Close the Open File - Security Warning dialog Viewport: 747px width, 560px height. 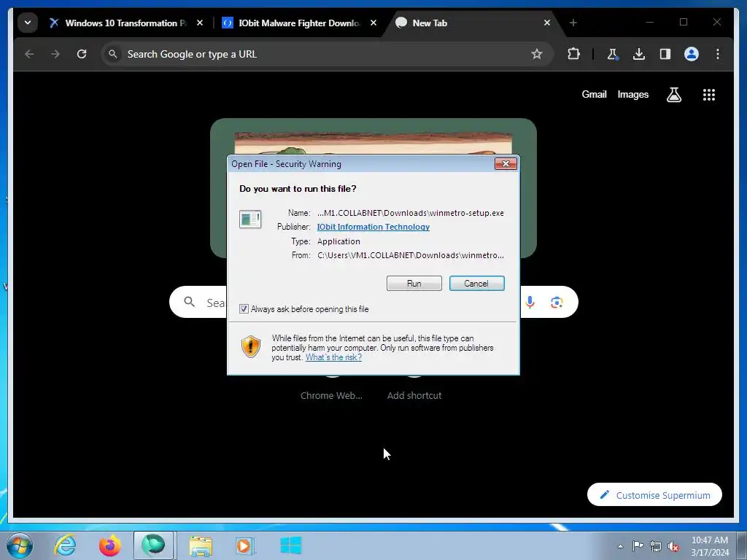click(x=506, y=164)
